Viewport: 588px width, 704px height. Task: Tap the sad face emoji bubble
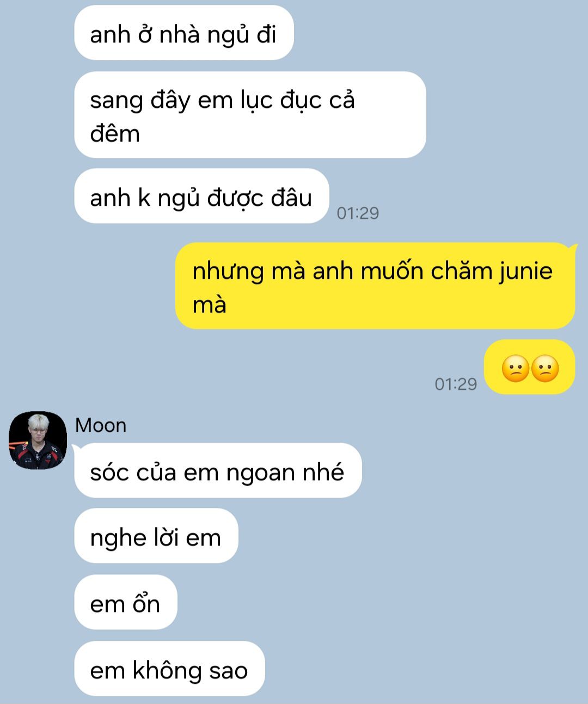[530, 367]
